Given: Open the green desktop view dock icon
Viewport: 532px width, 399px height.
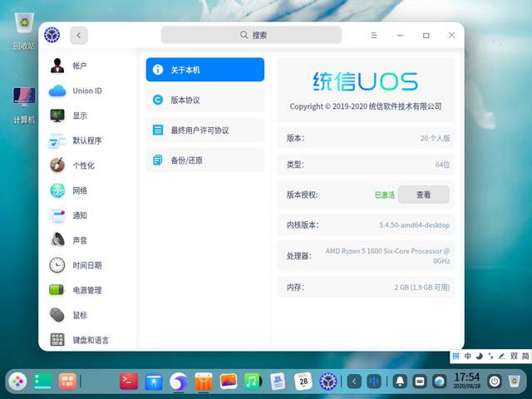Looking at the screenshot, I should tap(42, 382).
